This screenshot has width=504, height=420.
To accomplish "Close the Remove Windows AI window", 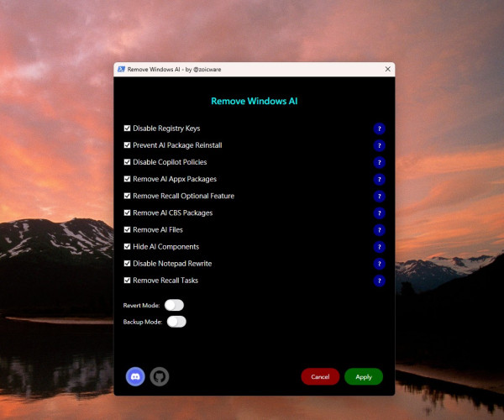I will click(388, 69).
